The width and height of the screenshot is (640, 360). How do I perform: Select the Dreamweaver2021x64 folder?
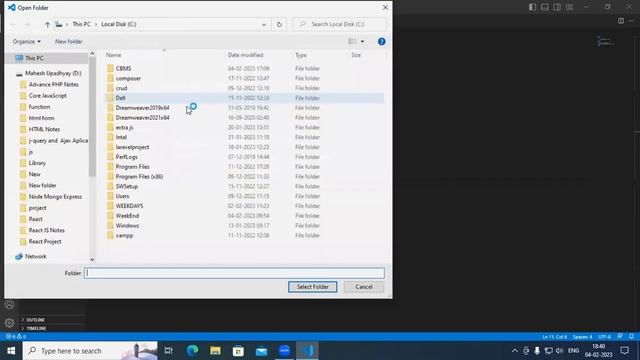[x=142, y=118]
